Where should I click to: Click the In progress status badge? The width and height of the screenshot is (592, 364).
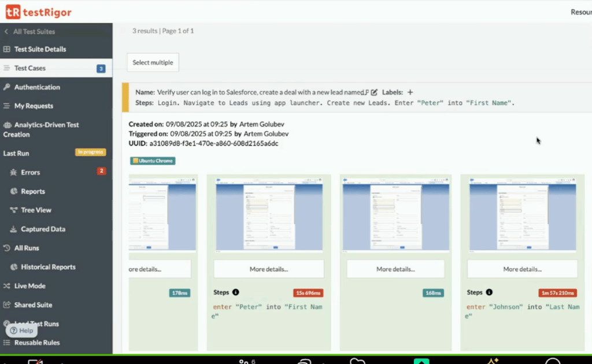[x=91, y=152]
